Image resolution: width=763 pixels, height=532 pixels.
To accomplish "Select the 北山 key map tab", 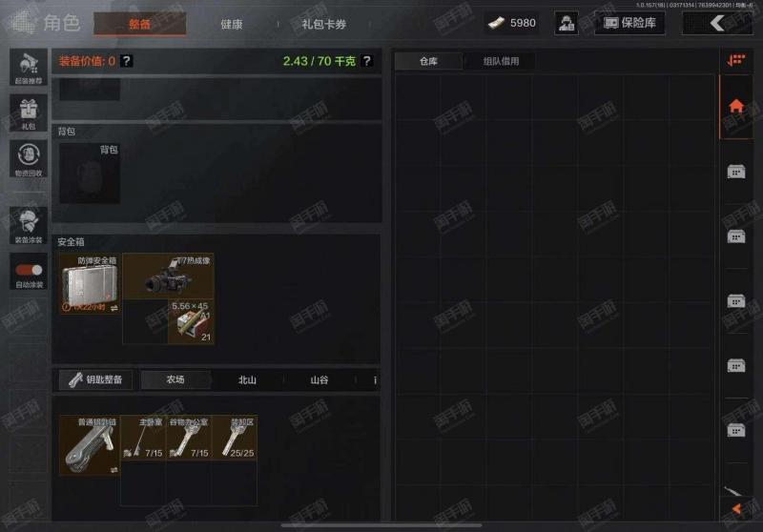I will tap(247, 379).
